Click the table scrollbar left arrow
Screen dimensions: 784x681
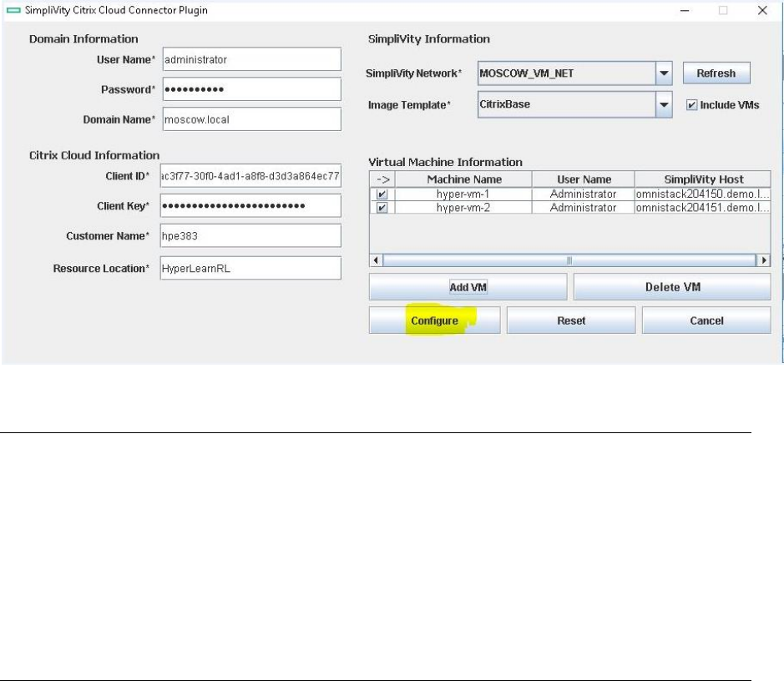click(376, 260)
